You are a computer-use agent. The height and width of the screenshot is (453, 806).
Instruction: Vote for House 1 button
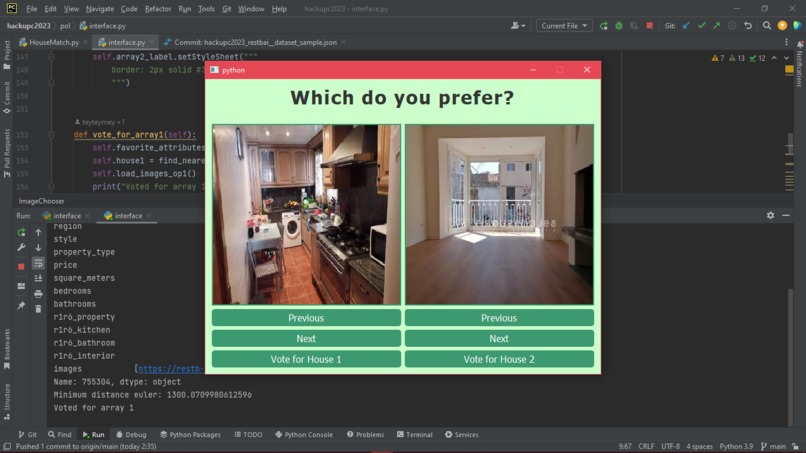click(306, 359)
